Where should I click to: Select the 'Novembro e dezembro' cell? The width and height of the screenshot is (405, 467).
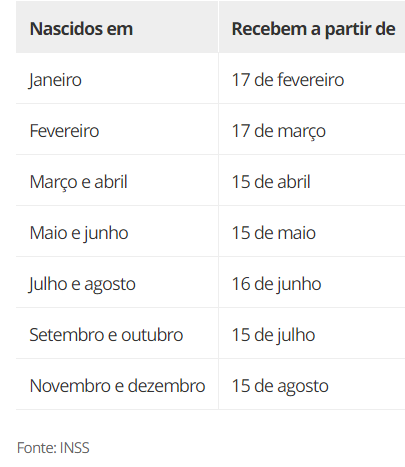pyautogui.click(x=117, y=384)
